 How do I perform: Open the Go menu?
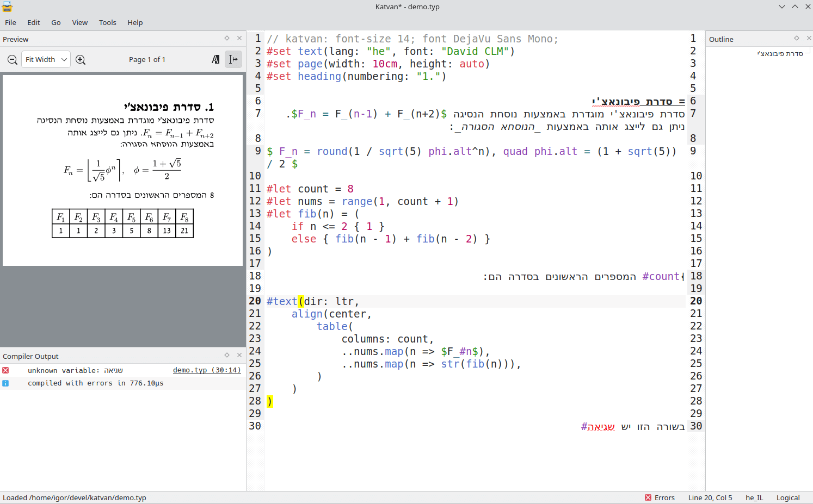click(56, 22)
